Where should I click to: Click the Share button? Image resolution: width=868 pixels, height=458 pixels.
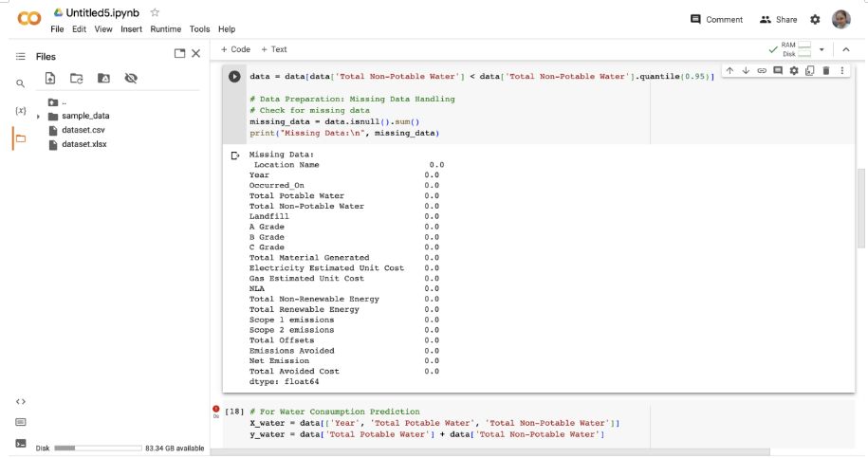point(779,19)
